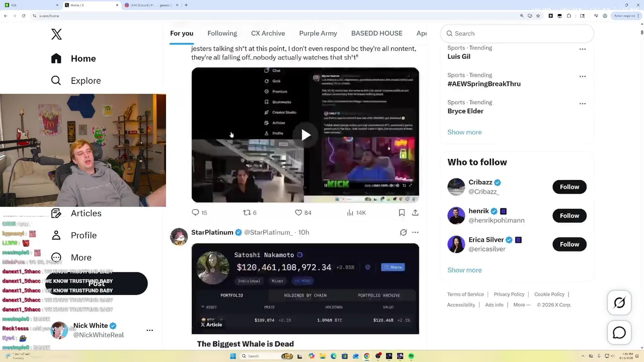Share the video post
Screen dimensions: 644x362
tap(415, 213)
